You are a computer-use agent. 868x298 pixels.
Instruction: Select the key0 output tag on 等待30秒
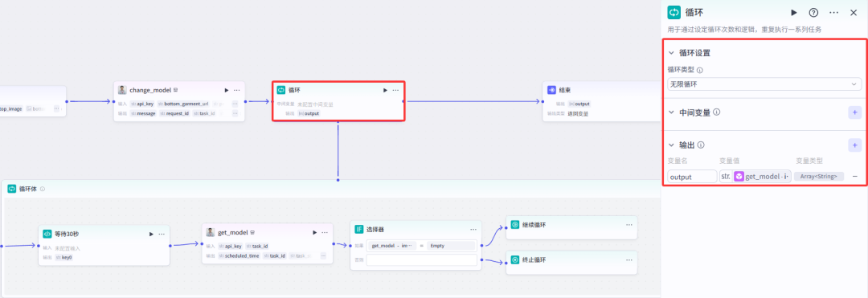(64, 257)
